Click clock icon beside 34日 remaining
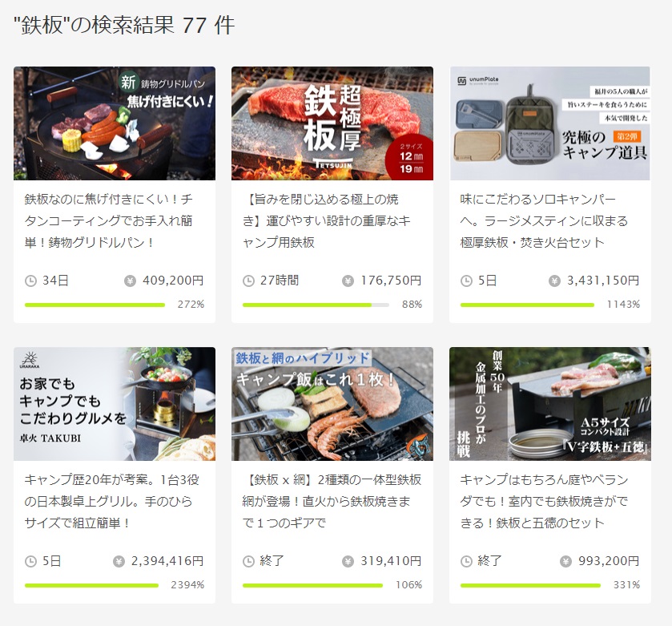Image resolution: width=672 pixels, height=626 pixels. point(31,281)
